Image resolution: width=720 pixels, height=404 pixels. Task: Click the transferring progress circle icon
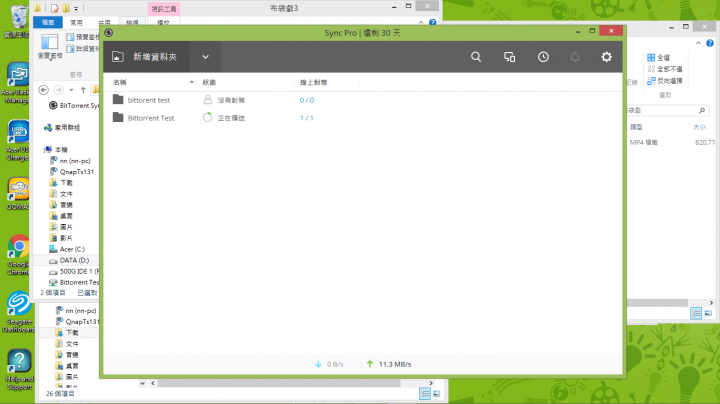click(208, 118)
